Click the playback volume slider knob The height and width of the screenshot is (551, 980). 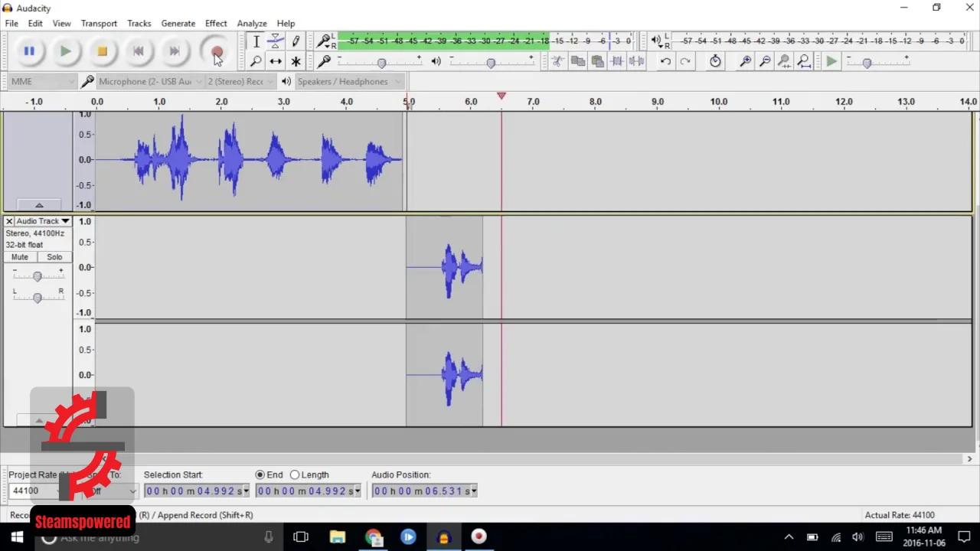click(x=491, y=63)
